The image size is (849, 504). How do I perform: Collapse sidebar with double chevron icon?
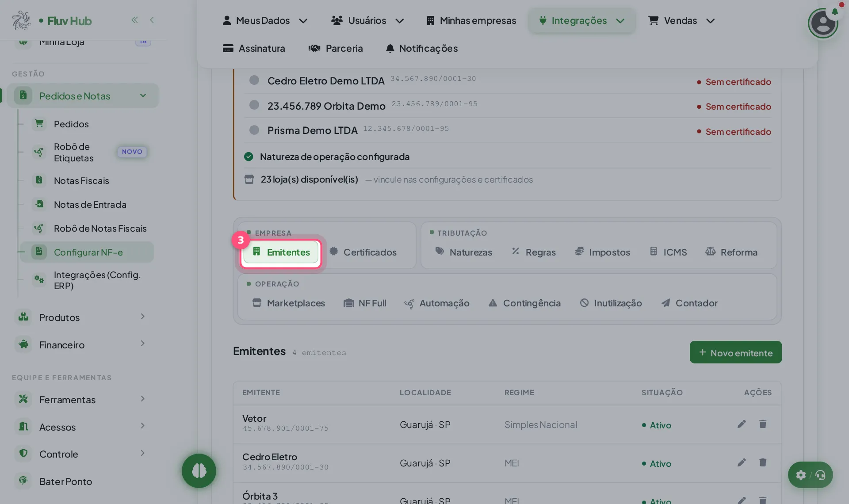point(134,20)
